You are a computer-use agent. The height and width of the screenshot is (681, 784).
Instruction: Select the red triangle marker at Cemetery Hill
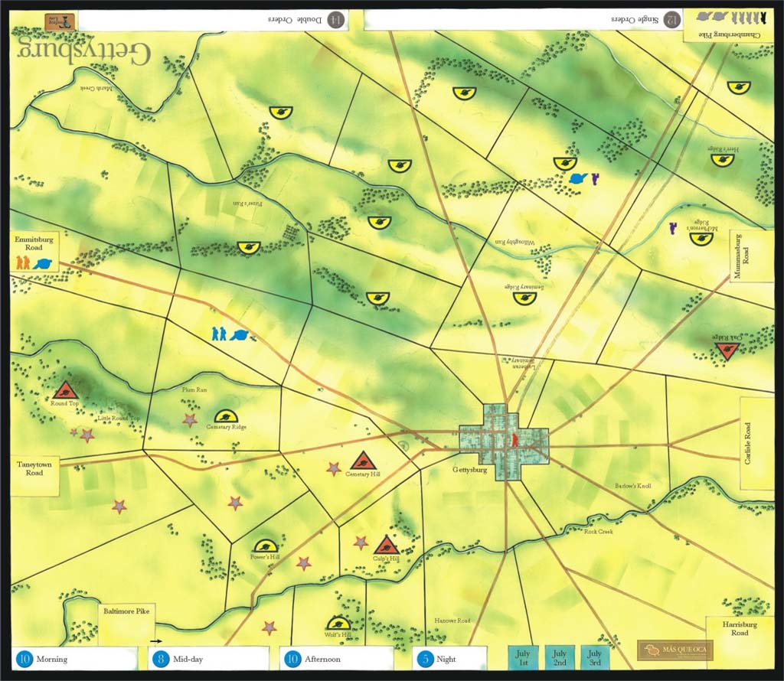pos(364,460)
